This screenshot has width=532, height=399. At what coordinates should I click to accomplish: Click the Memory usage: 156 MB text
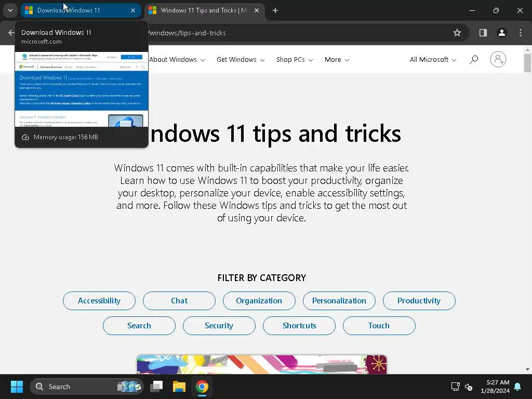point(66,137)
